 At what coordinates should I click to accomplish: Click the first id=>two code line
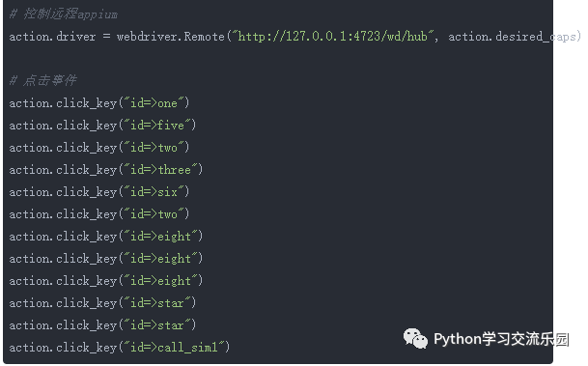click(99, 148)
